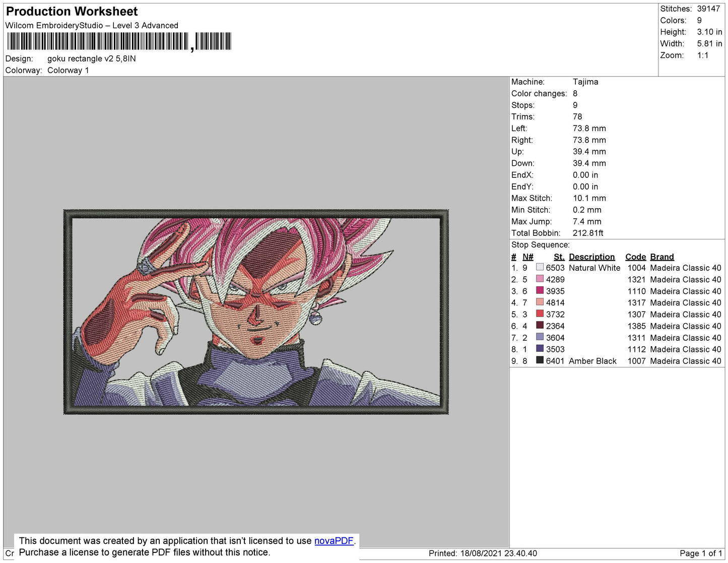Click the N# column header
The image size is (728, 563).
527,257
